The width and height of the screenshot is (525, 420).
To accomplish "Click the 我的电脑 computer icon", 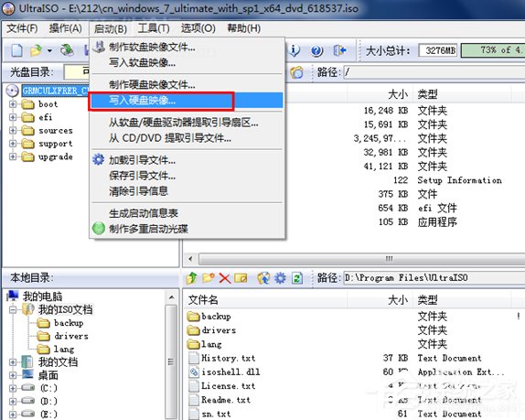I will coord(13,296).
